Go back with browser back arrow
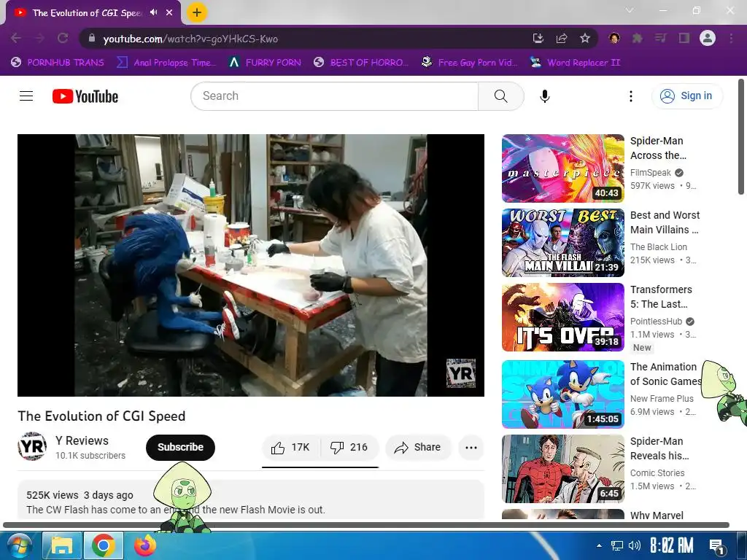The image size is (747, 560). pyautogui.click(x=16, y=38)
